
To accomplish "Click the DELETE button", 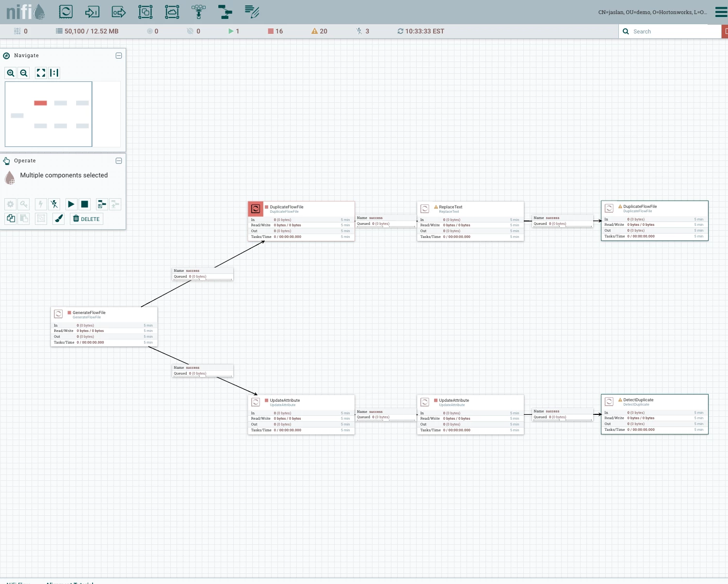I will click(x=86, y=219).
